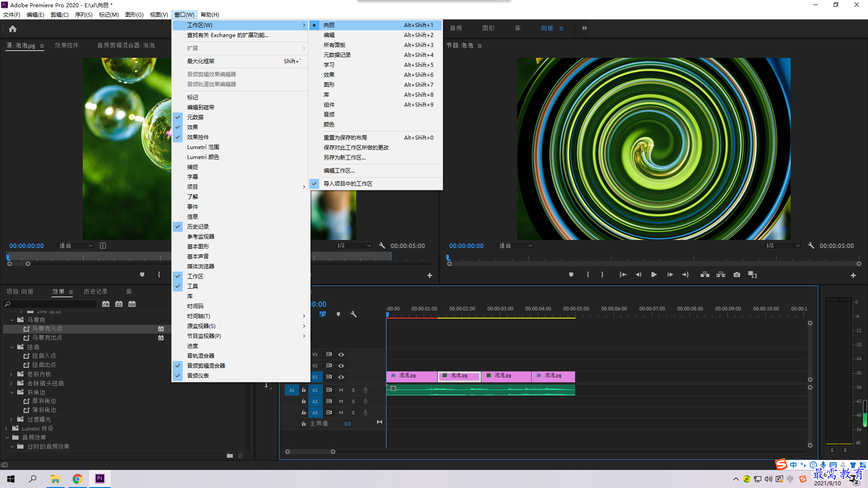Open program playback resolution 1/2 dropdown

tap(783, 246)
